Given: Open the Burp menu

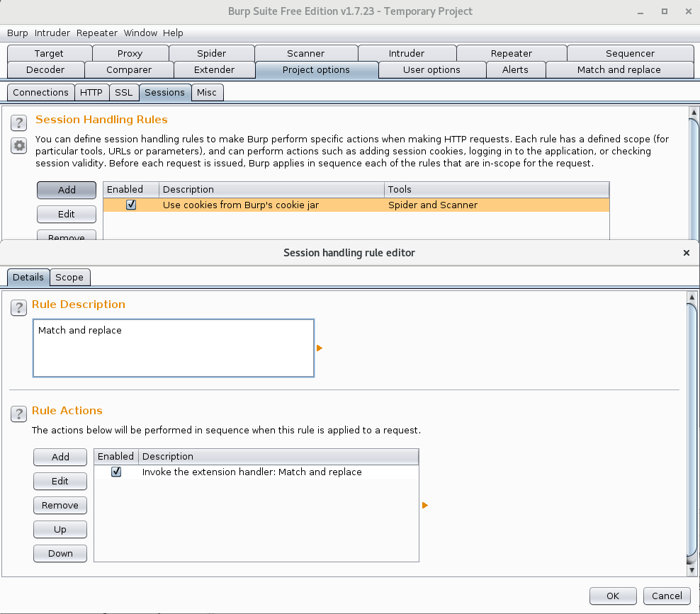Looking at the screenshot, I should [x=18, y=33].
